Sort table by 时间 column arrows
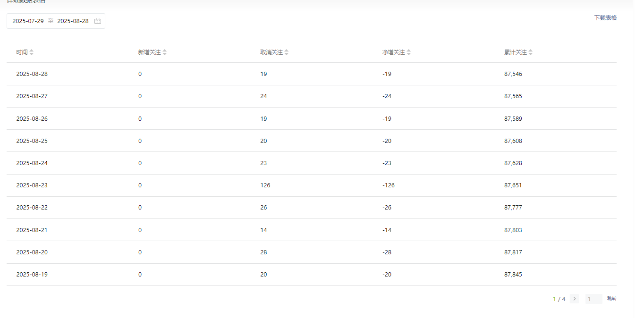Screen dimensions: 644x318 32,52
